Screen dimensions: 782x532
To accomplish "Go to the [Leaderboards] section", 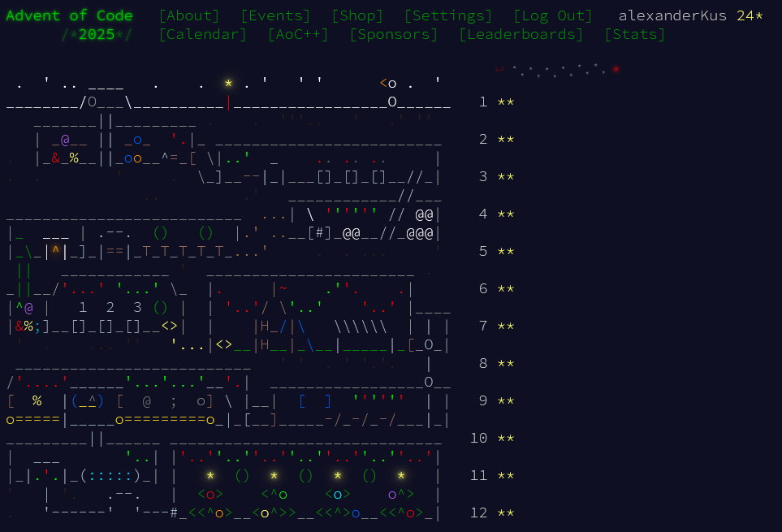I will pos(521,34).
